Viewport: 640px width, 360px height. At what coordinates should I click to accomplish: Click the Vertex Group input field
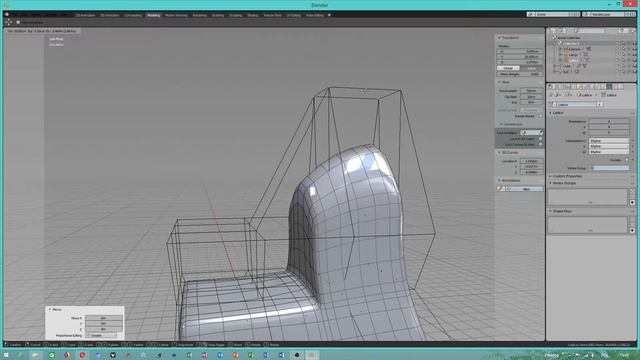coord(609,168)
